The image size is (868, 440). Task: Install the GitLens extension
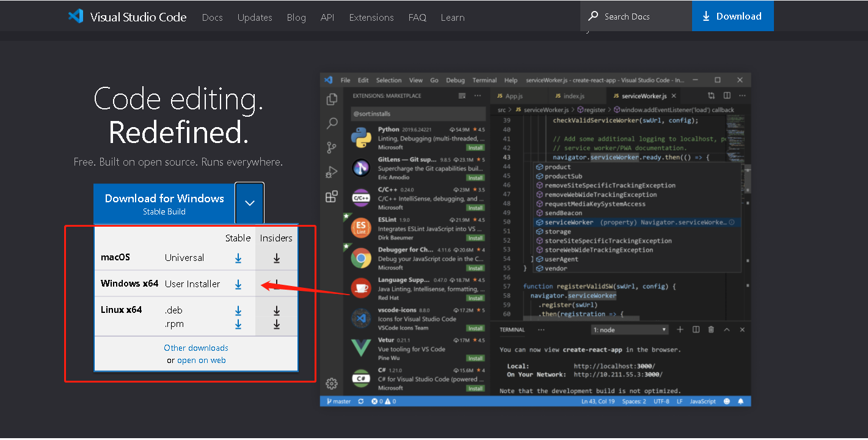[475, 178]
